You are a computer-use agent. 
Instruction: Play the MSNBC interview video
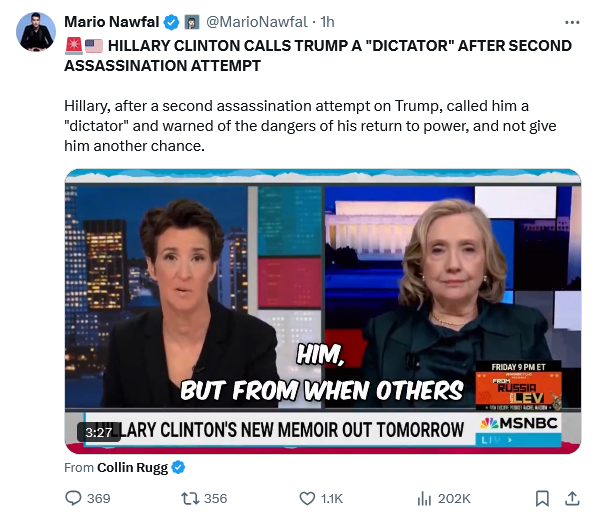tap(323, 311)
